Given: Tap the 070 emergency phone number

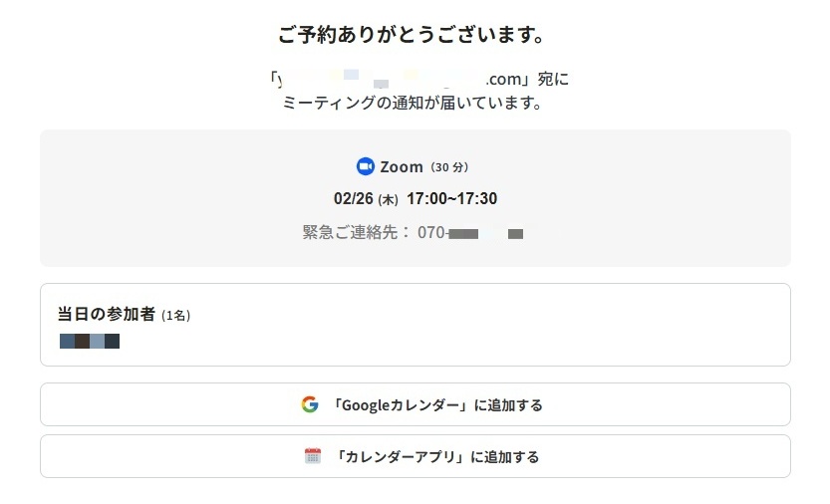Looking at the screenshot, I should coord(432,232).
